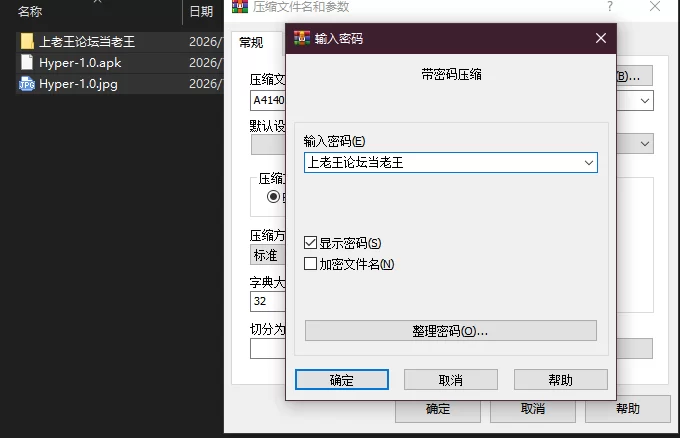680x438 pixels.
Task: Confirm the password with the 确定 button in 输入密码
Action: tap(342, 380)
